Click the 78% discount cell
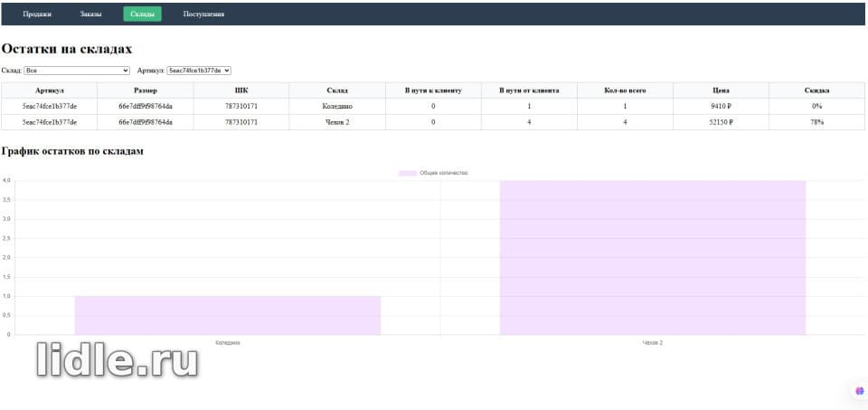Screen dimensions: 868x410 tap(816, 122)
